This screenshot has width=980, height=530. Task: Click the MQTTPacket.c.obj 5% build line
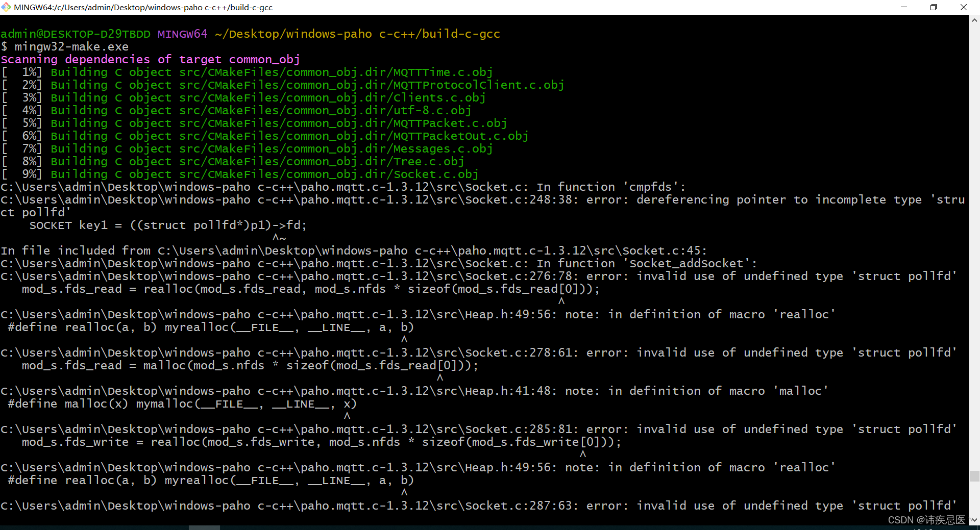point(254,123)
